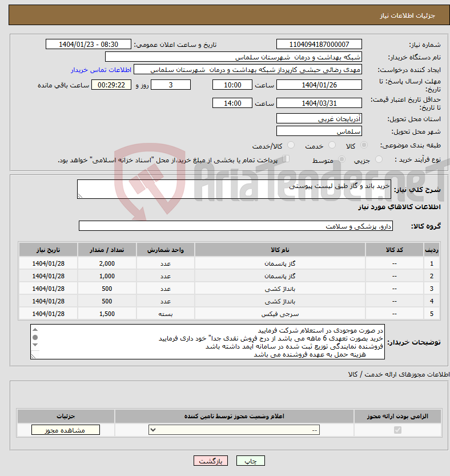The height and width of the screenshot is (476, 450).
Task: Click the date 1404/01/28 in row 1
Action: (x=48, y=263)
